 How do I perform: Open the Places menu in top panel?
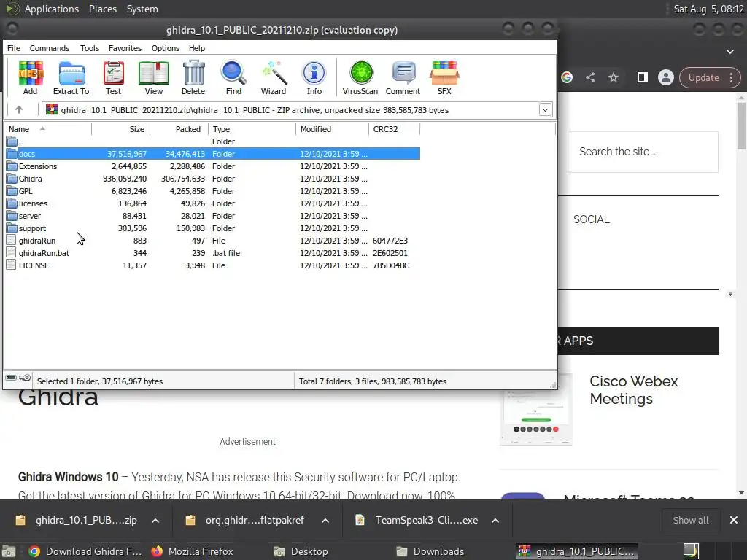[102, 9]
